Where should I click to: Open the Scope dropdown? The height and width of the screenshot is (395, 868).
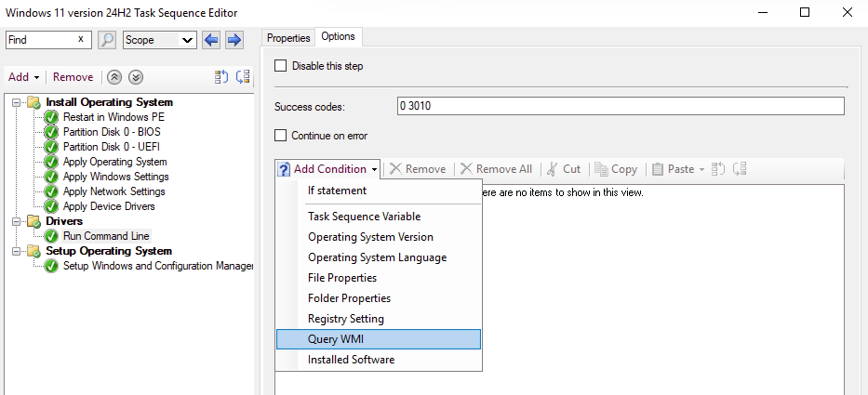coord(188,40)
